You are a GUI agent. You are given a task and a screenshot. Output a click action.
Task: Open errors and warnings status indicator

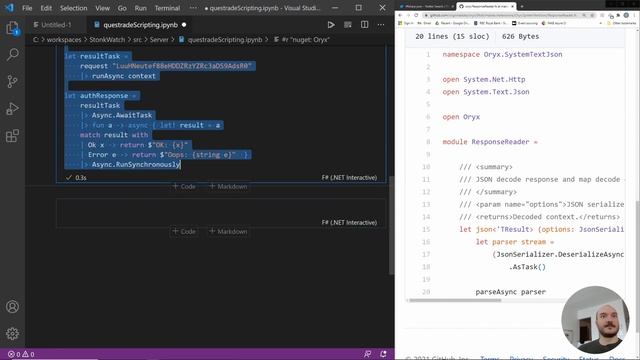[21, 354]
